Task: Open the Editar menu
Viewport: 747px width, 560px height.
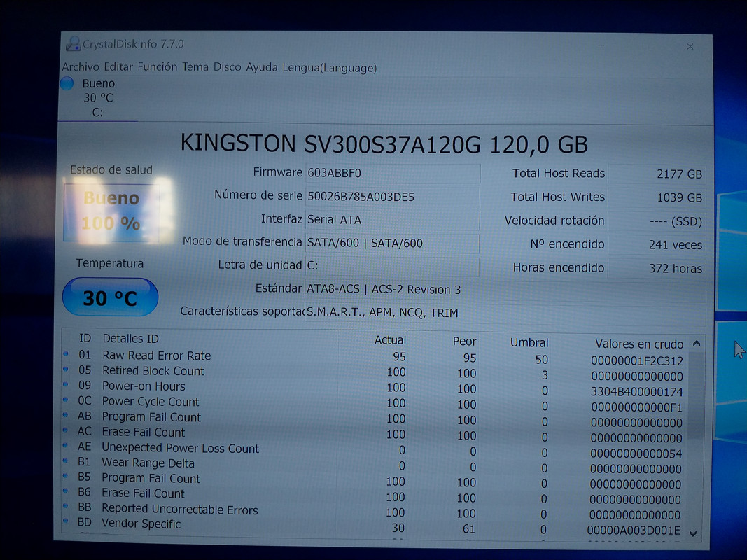Action: point(118,66)
